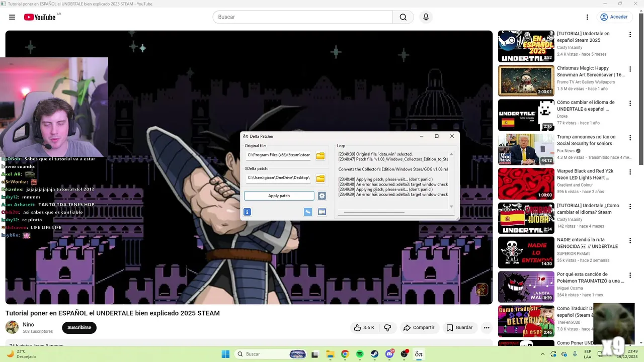Click the YouTube search magnifier button

[x=403, y=17]
